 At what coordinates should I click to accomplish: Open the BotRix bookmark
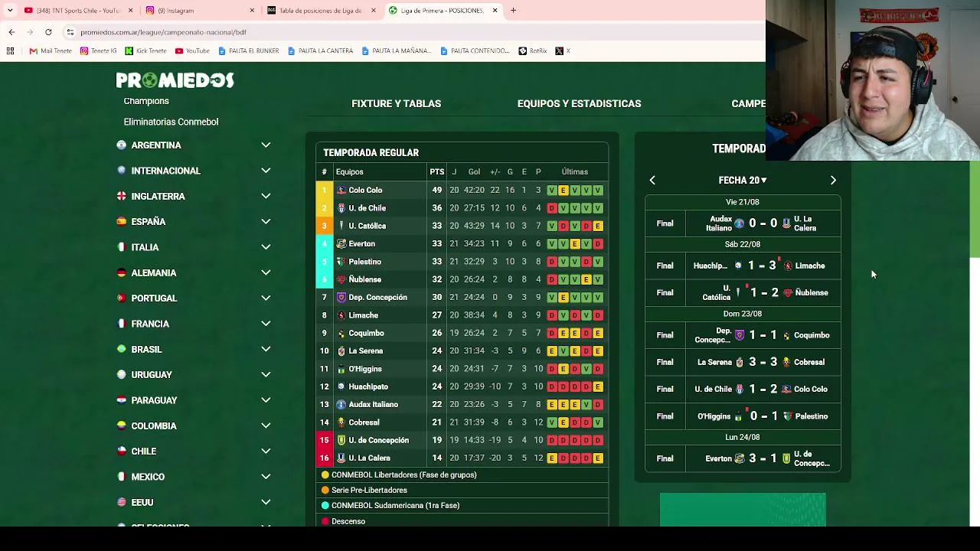click(533, 51)
